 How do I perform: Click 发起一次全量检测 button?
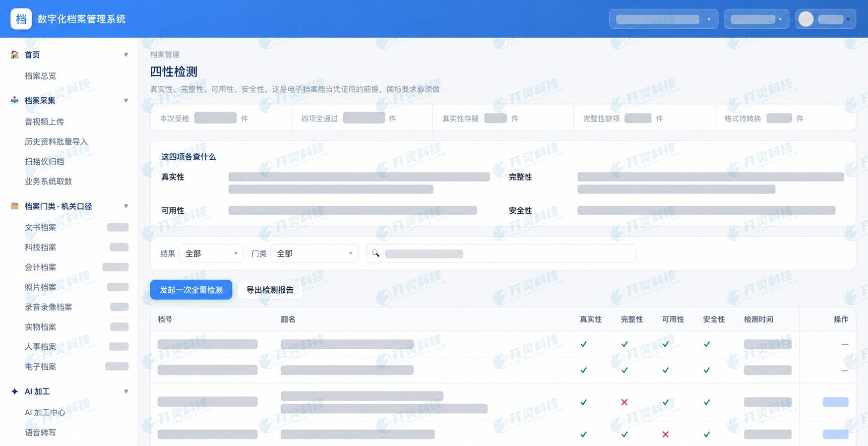pyautogui.click(x=191, y=290)
